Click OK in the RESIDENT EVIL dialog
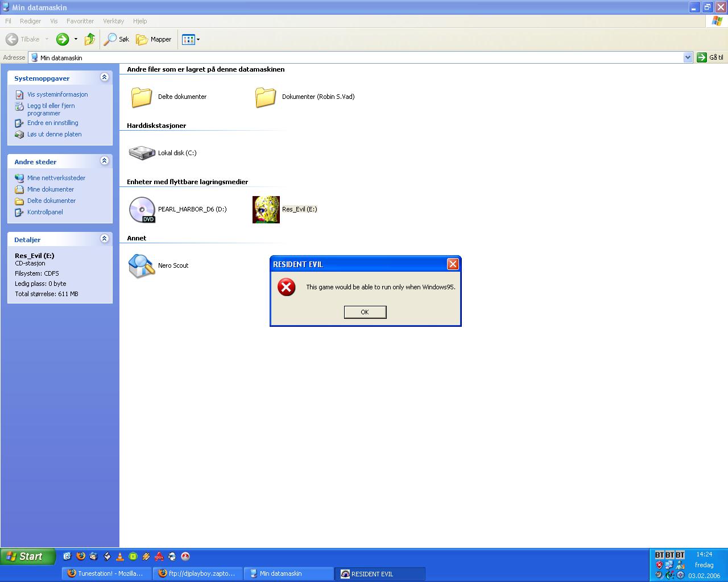This screenshot has height=582, width=728. [365, 312]
